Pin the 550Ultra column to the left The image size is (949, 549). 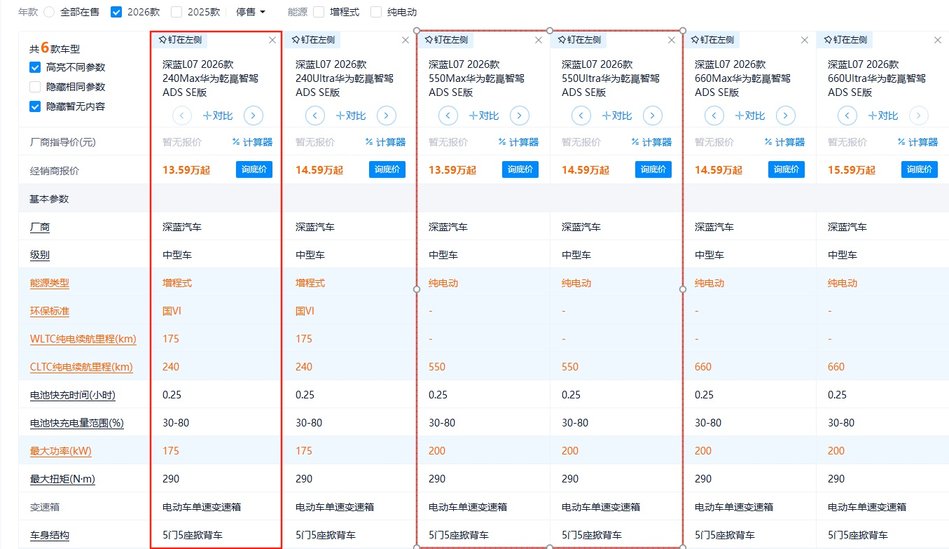pos(579,40)
